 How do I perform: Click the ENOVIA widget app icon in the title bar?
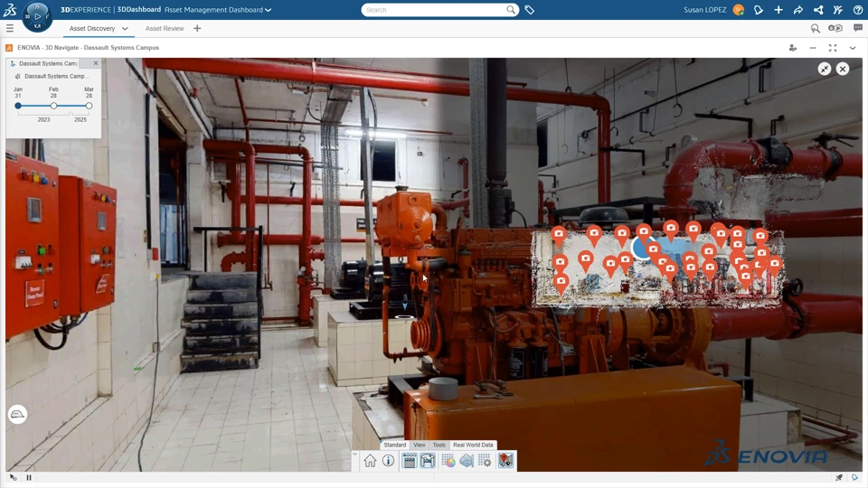pos(9,48)
